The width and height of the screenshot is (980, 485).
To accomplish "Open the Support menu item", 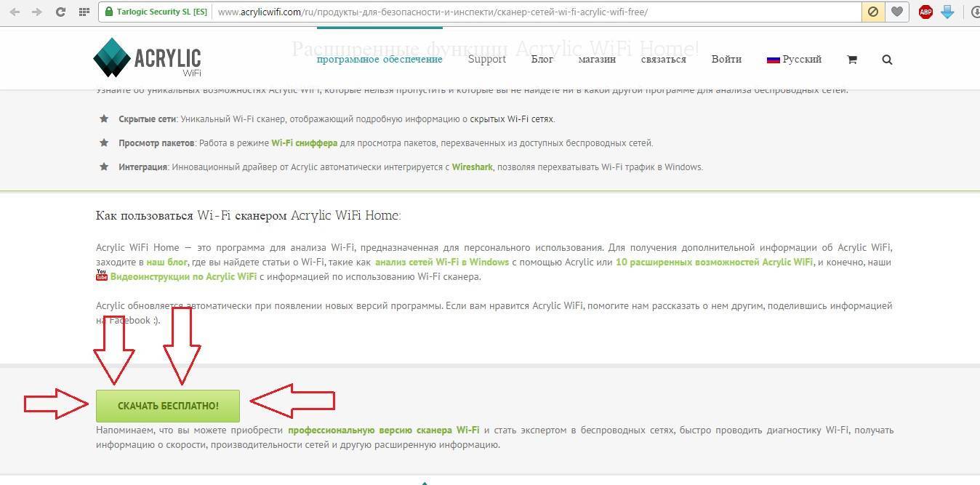I will [x=486, y=60].
